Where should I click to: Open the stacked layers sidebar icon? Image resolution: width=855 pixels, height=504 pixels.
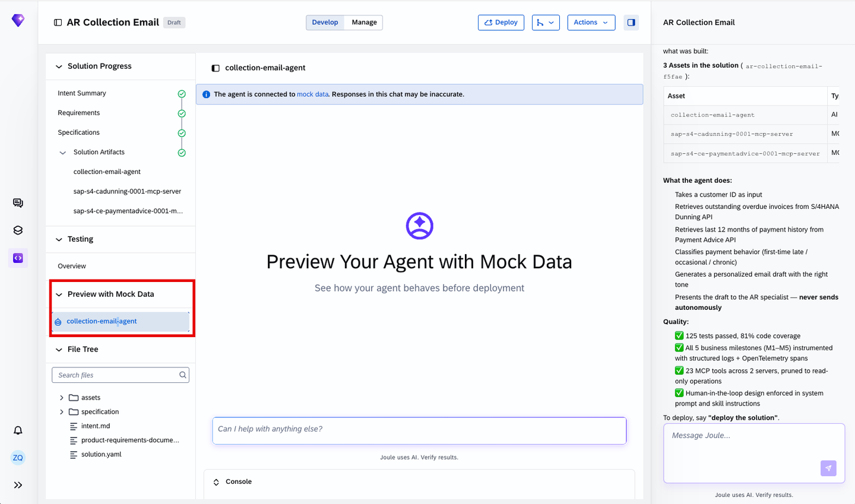(18, 230)
